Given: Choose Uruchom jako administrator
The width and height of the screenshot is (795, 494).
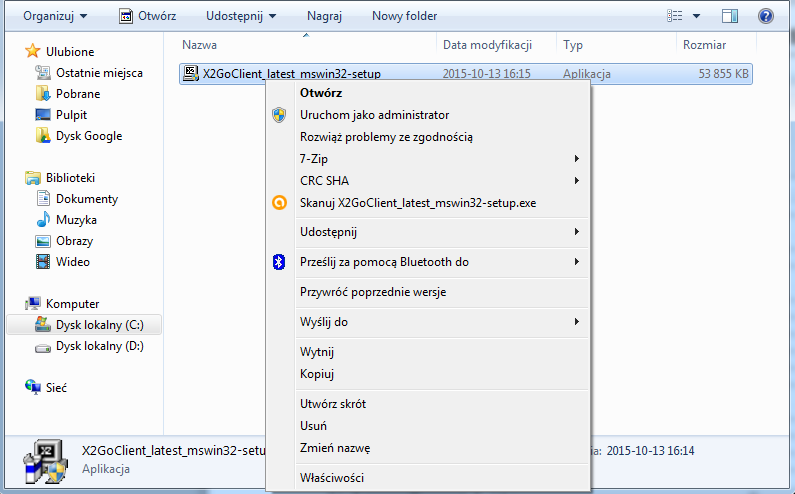Looking at the screenshot, I should 375,115.
